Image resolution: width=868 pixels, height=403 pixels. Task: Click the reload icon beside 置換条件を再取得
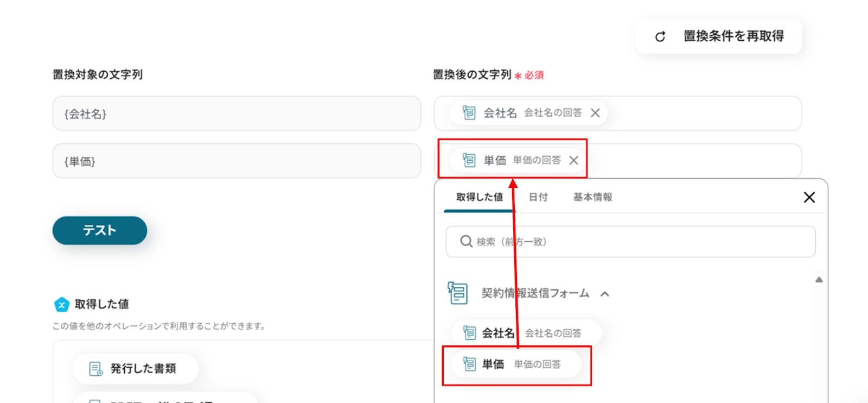[x=660, y=36]
